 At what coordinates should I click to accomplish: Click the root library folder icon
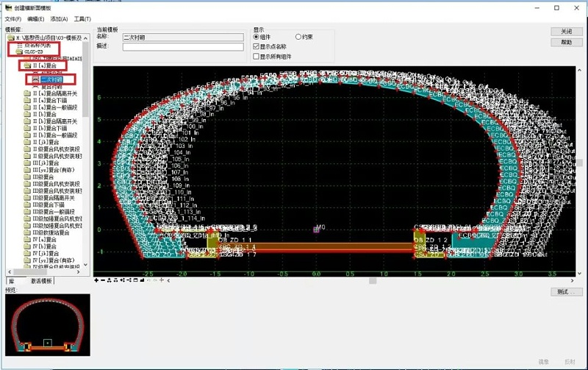pos(11,38)
